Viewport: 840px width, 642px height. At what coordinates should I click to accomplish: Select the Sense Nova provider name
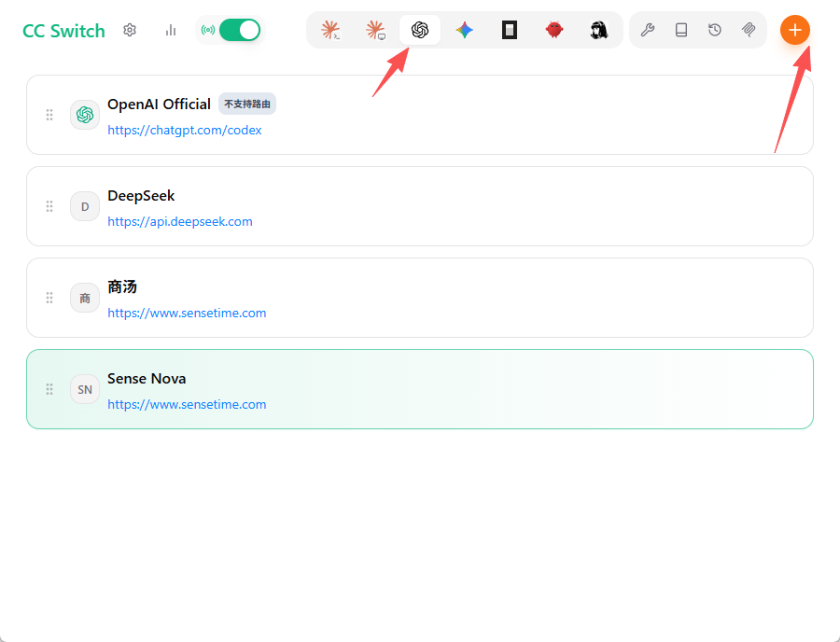[147, 379]
